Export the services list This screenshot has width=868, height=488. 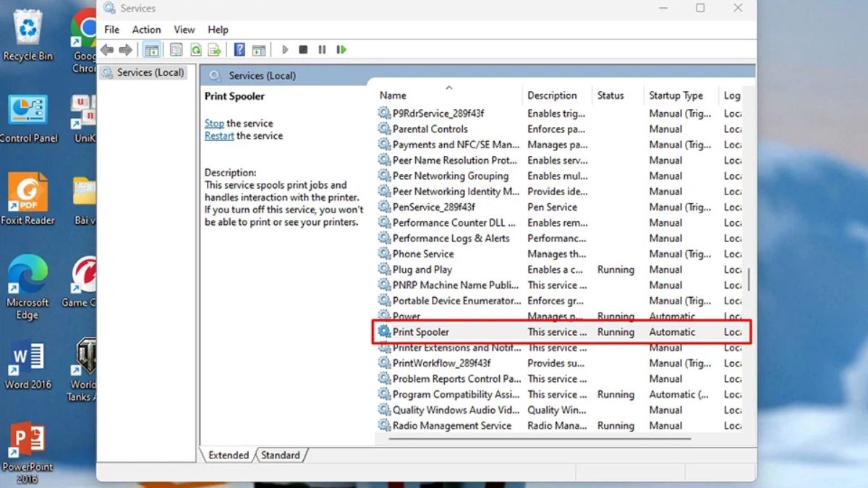click(214, 49)
